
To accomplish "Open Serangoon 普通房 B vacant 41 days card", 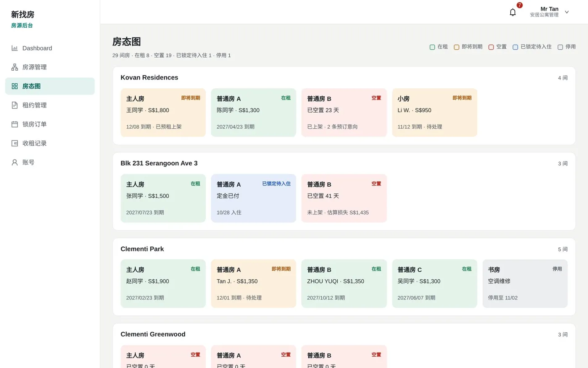I will click(344, 198).
